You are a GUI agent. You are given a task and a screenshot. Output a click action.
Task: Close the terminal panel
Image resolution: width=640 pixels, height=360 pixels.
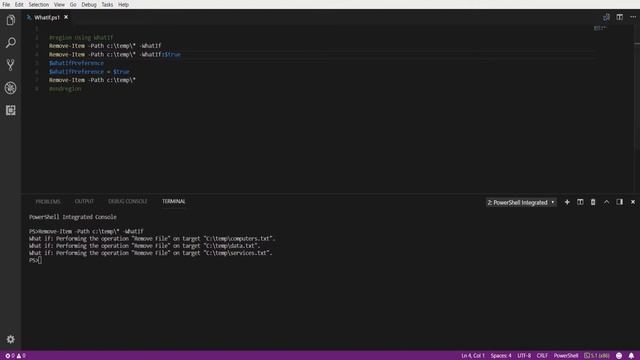[633, 202]
